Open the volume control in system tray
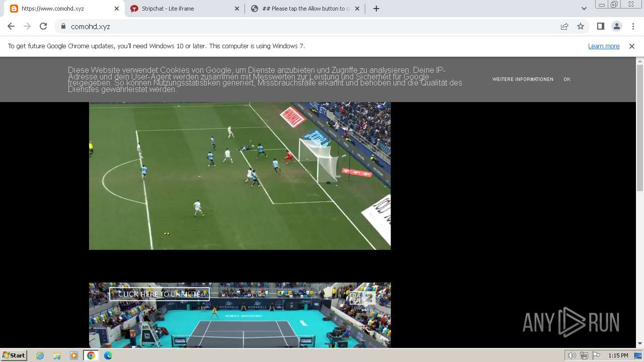The image size is (644, 362). (572, 355)
